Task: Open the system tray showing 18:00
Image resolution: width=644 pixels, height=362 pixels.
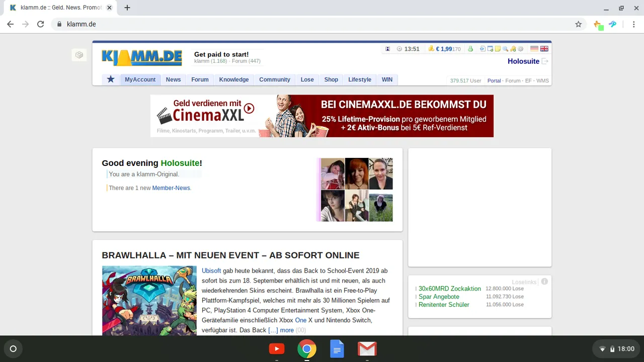Action: [x=616, y=349]
